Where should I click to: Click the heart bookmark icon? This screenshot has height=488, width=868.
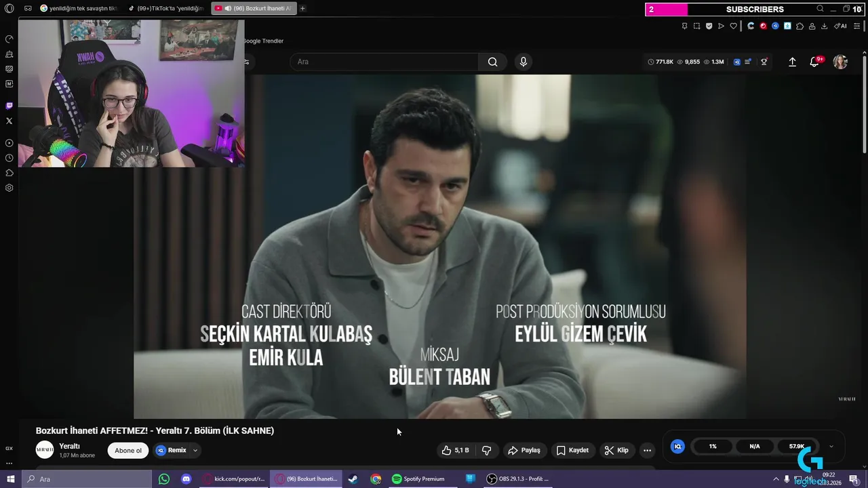[x=733, y=26]
